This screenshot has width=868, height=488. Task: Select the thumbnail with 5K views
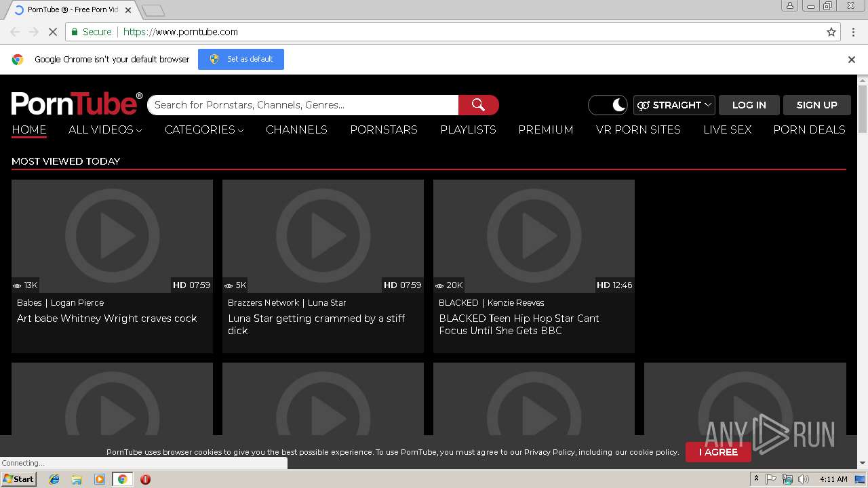coord(323,236)
